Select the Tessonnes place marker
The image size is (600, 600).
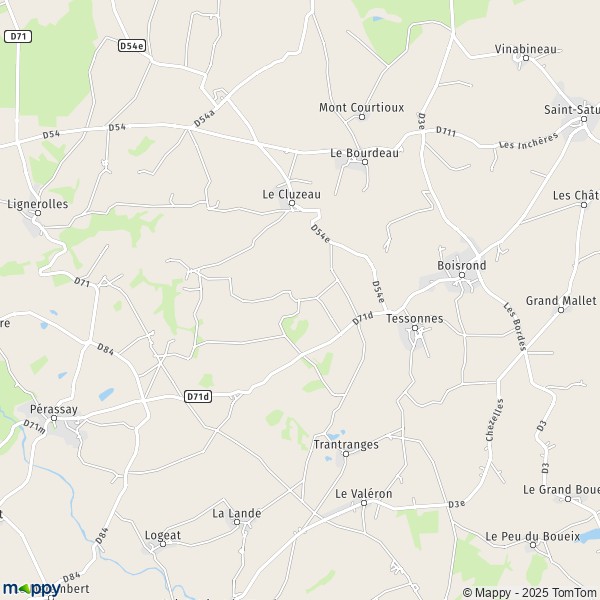[x=415, y=328]
